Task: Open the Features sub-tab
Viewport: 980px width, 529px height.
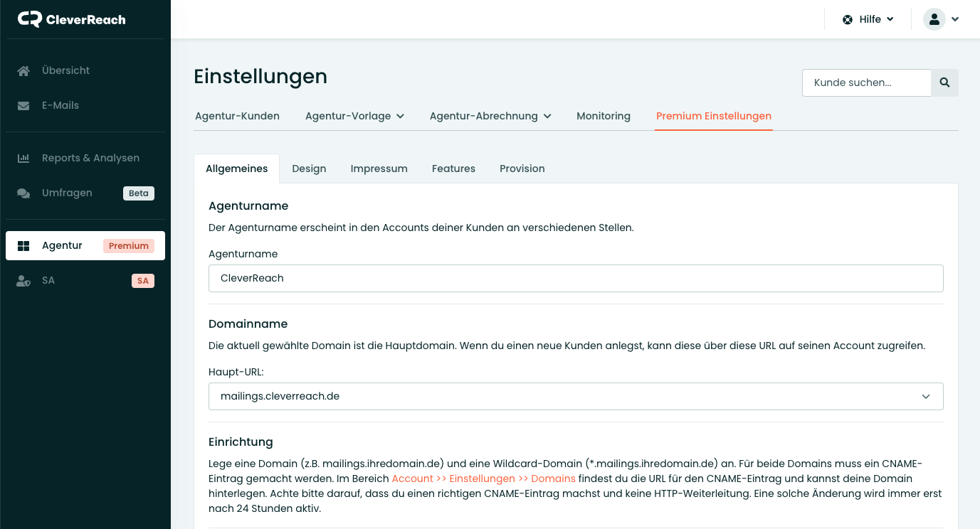Action: [453, 169]
